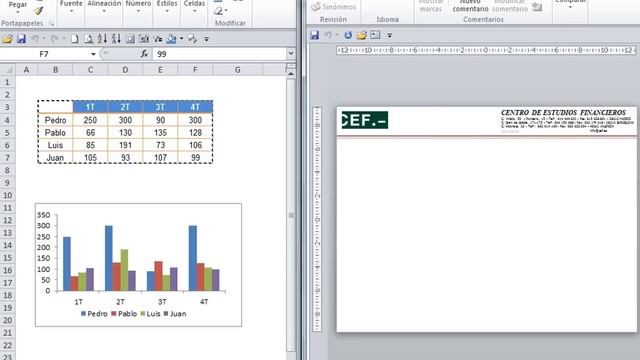
Task: Click Nuevo comentario in Word
Action: (x=470, y=5)
